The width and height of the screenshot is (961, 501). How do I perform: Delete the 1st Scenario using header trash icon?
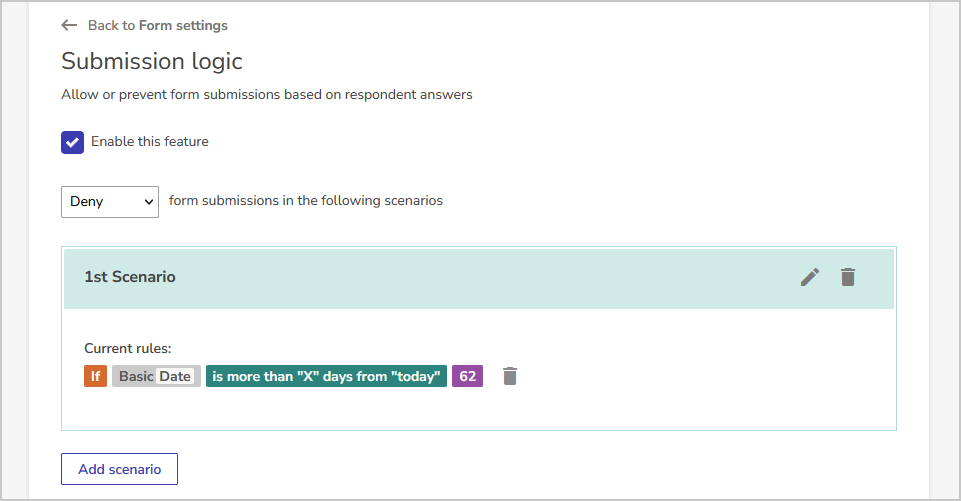tap(848, 277)
